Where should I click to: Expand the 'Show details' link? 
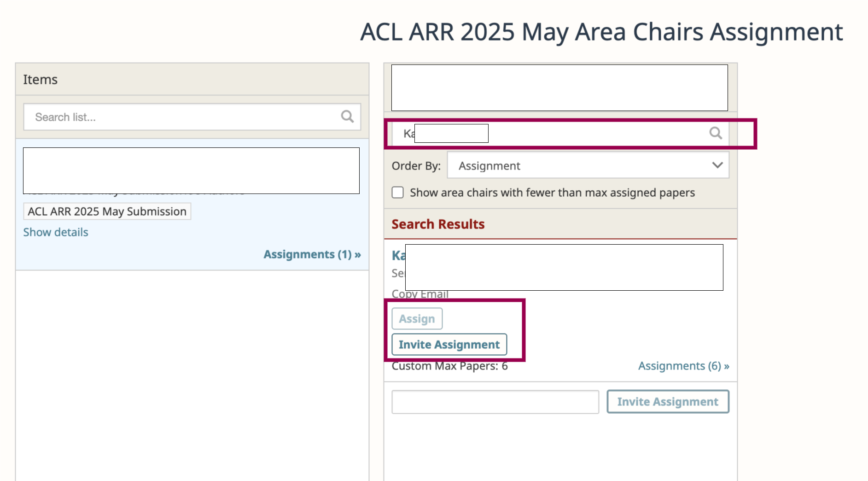pos(56,232)
